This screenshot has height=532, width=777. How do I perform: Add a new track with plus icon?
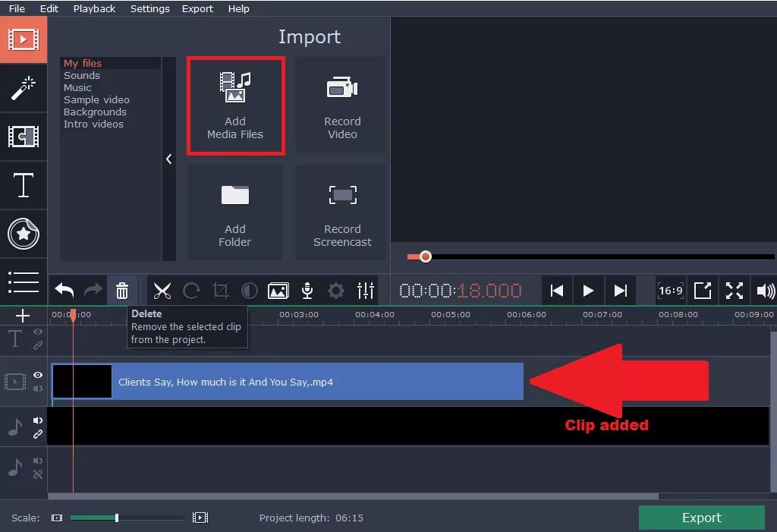(x=23, y=316)
